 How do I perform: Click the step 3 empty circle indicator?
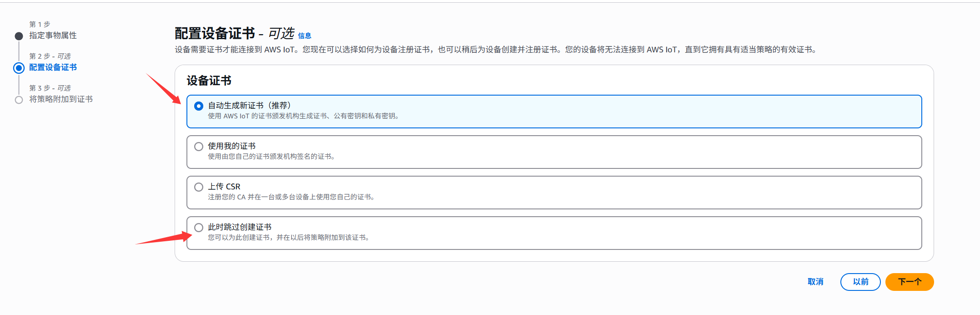click(x=19, y=100)
